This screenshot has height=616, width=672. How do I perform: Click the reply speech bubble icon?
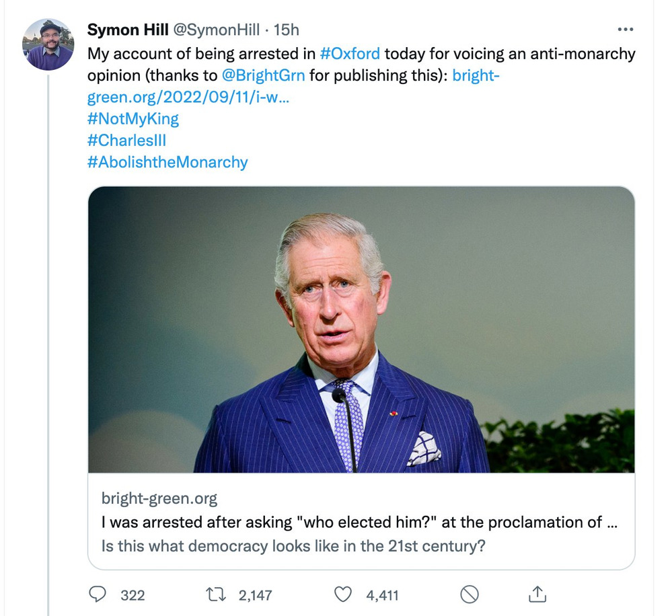click(98, 594)
